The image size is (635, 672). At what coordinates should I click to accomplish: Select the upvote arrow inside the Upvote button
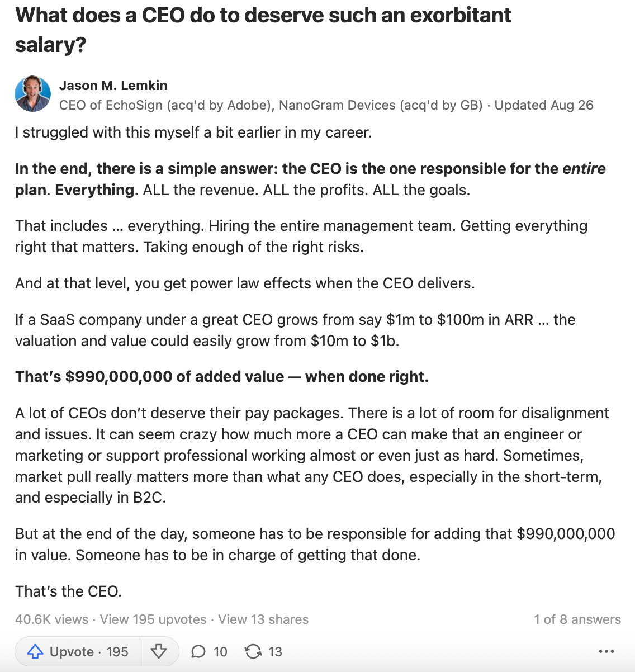point(36,651)
